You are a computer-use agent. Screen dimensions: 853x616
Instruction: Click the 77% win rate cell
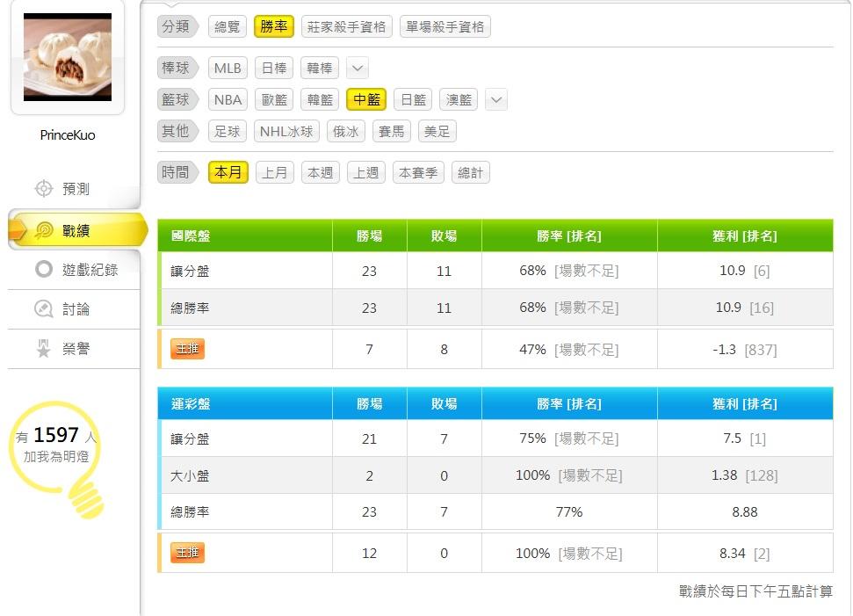click(569, 511)
